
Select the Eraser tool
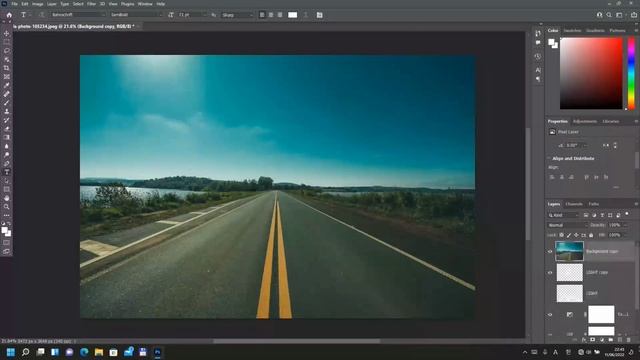point(7,129)
